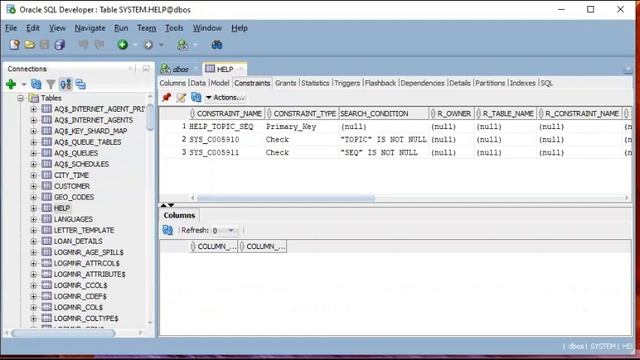This screenshot has width=640, height=360.
Task: Switch to the Flashback sub-tab
Action: [380, 83]
